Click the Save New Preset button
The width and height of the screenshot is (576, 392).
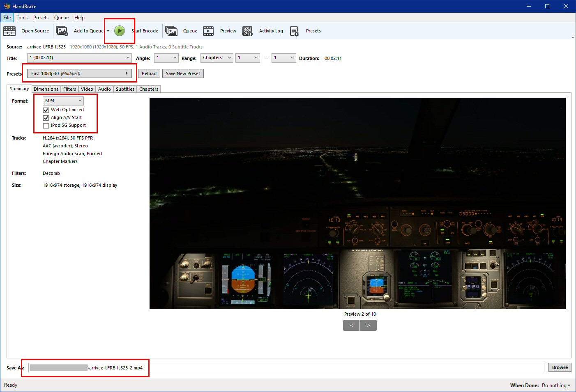183,73
